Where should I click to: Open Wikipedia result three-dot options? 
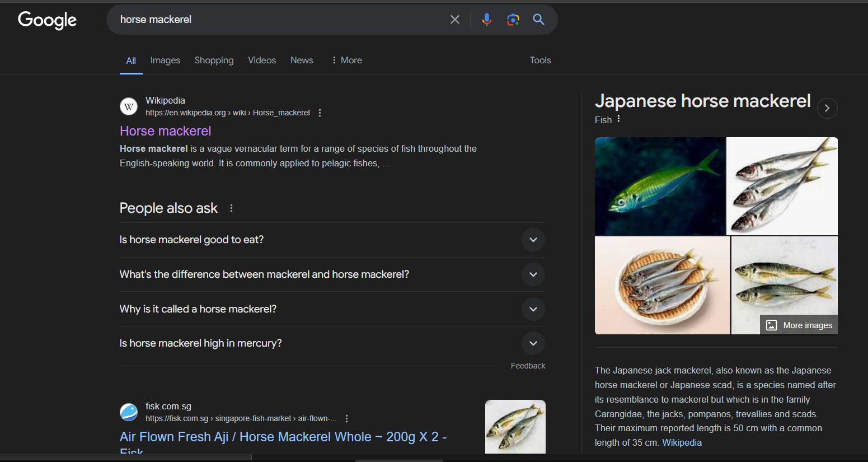pos(320,113)
